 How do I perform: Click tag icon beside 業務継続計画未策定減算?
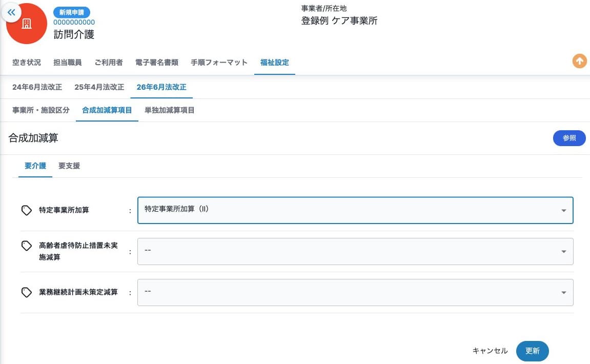tap(26, 292)
